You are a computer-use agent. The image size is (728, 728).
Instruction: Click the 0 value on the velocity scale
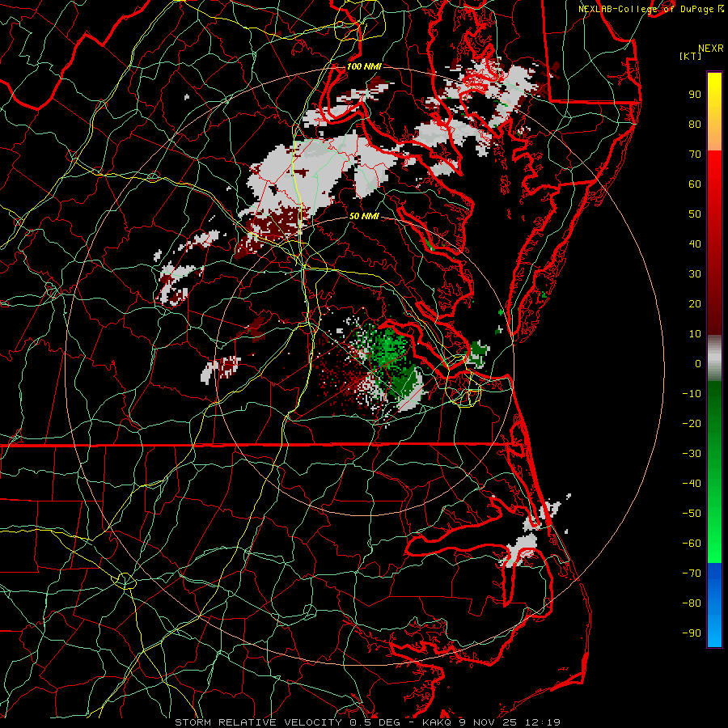(698, 363)
